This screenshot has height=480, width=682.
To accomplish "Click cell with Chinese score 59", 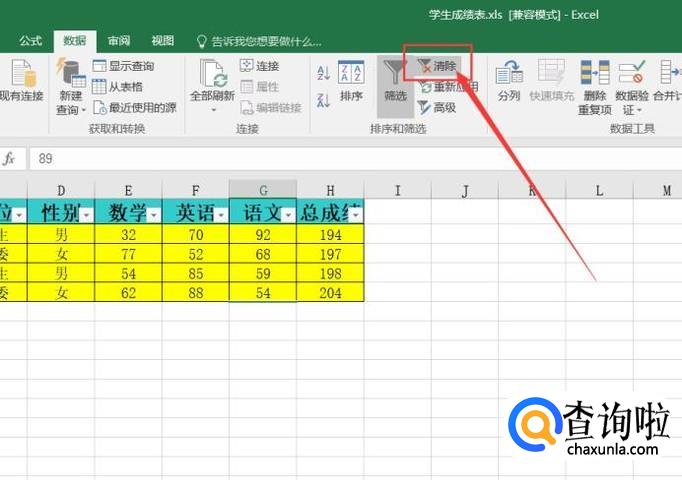I will 263,273.
